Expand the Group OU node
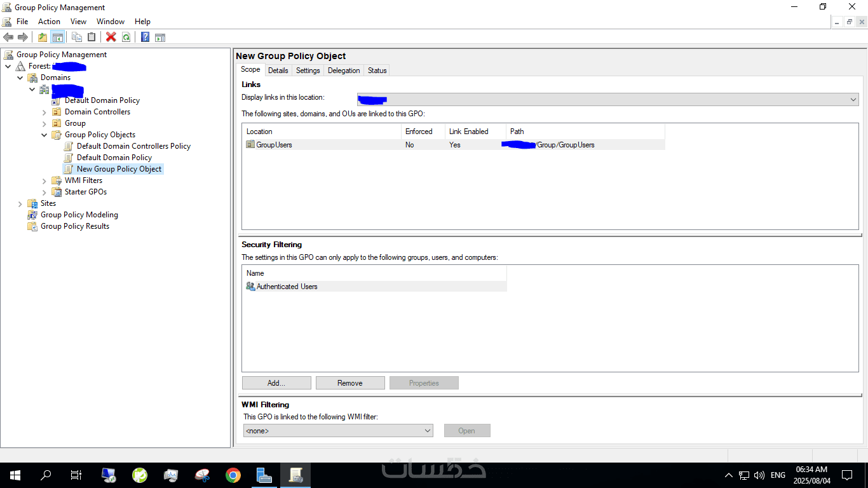 click(44, 123)
